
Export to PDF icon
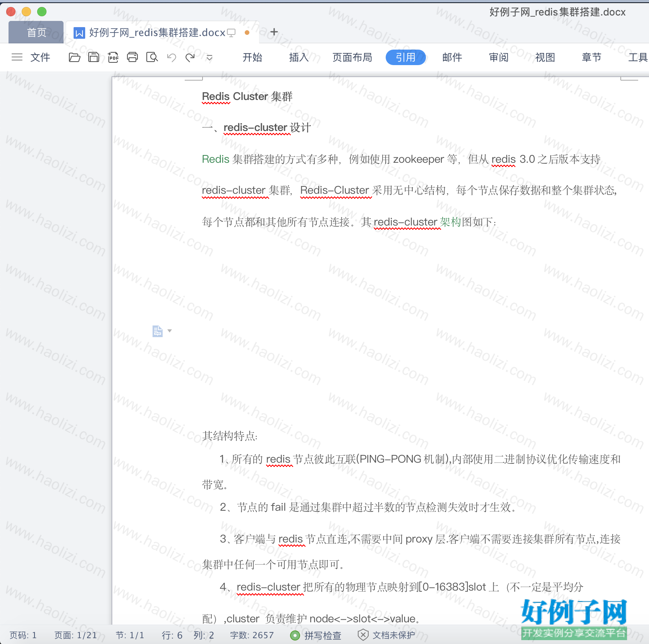[113, 57]
